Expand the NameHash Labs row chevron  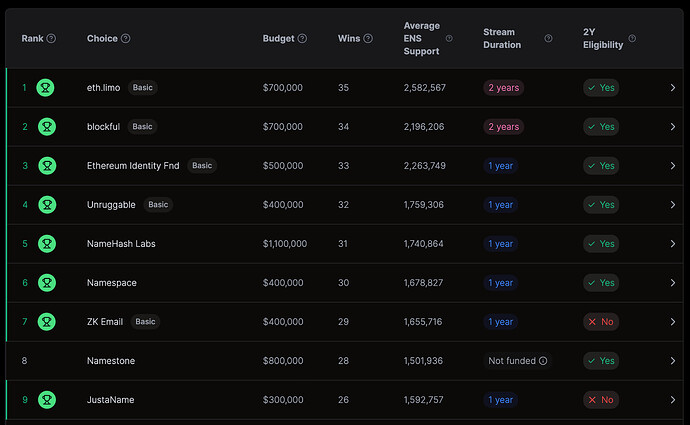[672, 244]
